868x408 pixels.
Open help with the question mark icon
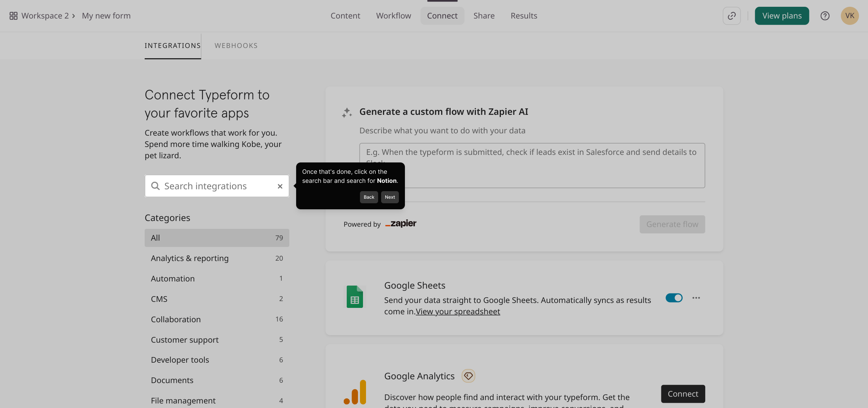[x=825, y=16]
